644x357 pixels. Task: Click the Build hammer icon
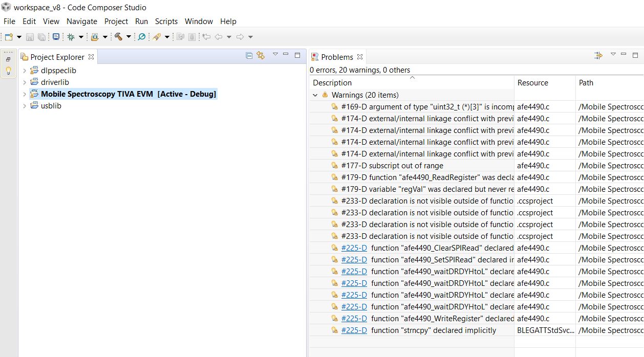pos(118,37)
